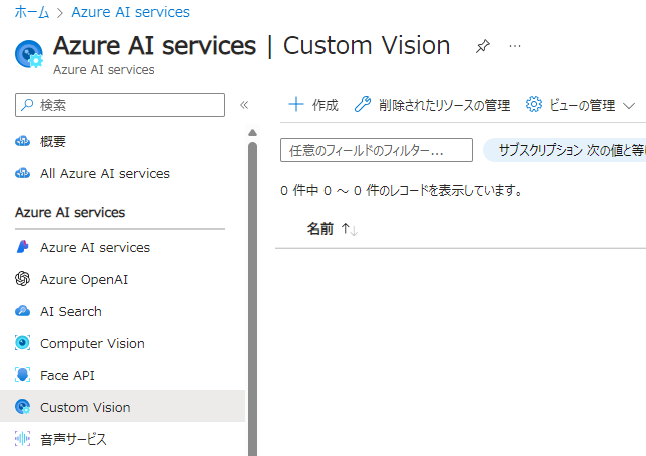646x456 pixels.
Task: Select All Azure AI services menu item
Action: (104, 173)
